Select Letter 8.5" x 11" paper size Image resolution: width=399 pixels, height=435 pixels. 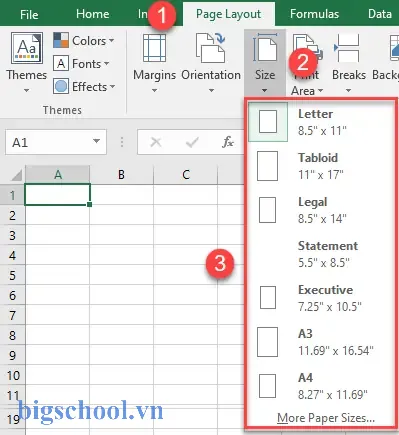tap(321, 122)
